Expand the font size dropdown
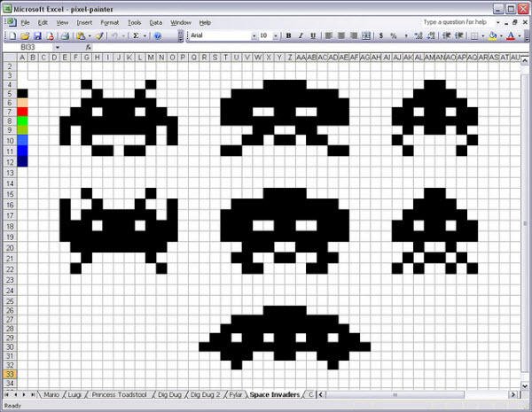532x412 pixels. (x=277, y=36)
